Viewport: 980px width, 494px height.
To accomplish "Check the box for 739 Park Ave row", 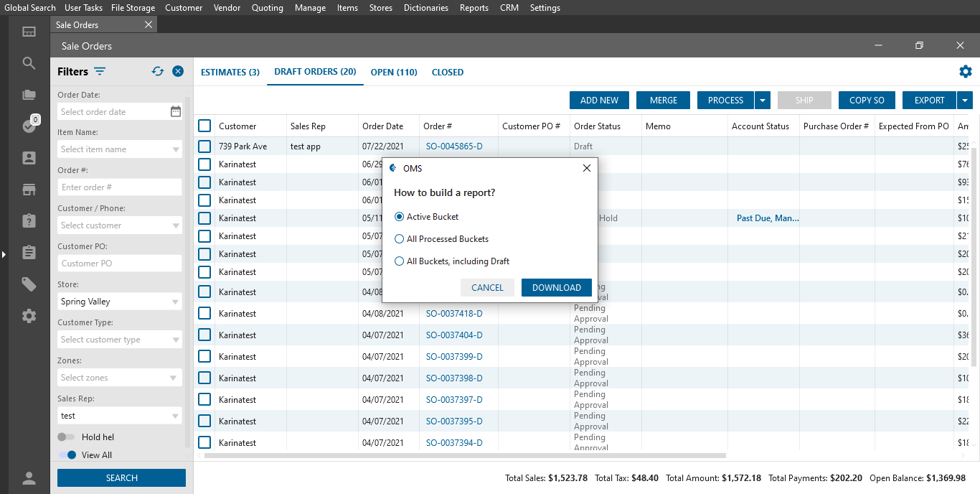I will 204,146.
